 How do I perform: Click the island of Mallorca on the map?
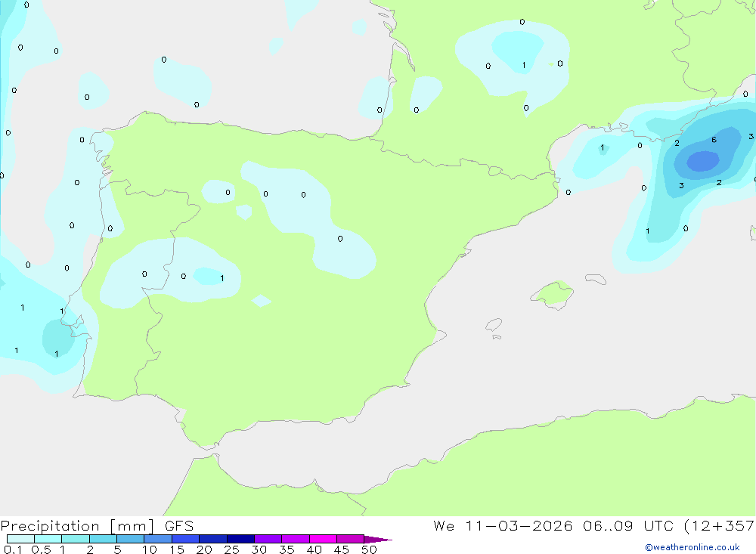[553, 294]
